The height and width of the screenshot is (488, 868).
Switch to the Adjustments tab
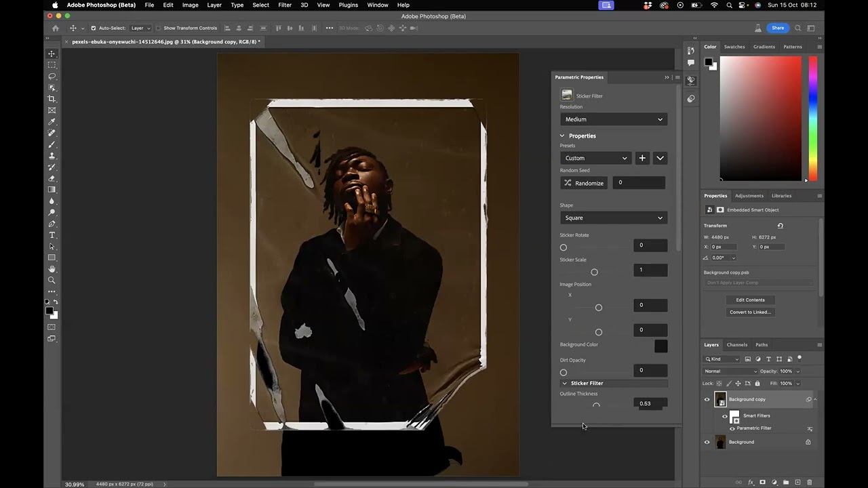[749, 196]
